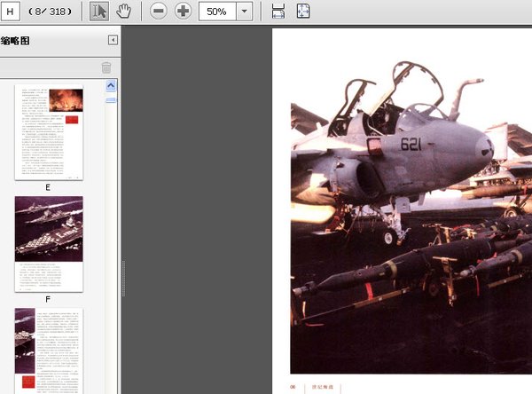Apply Fit Page view
The height and width of the screenshot is (394, 532).
pos(303,12)
